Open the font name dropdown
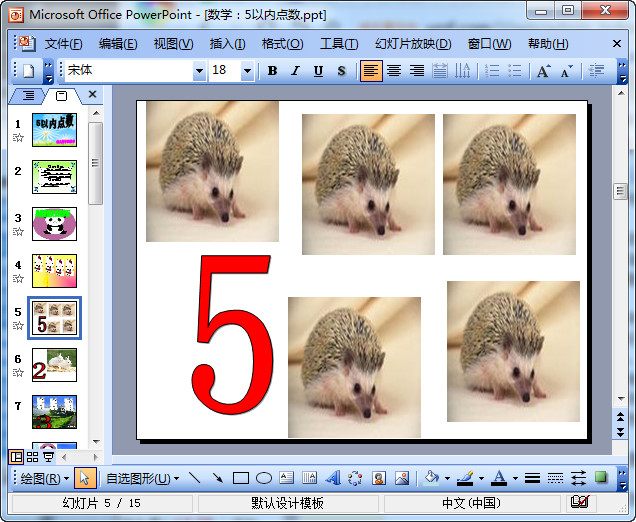 [x=199, y=71]
